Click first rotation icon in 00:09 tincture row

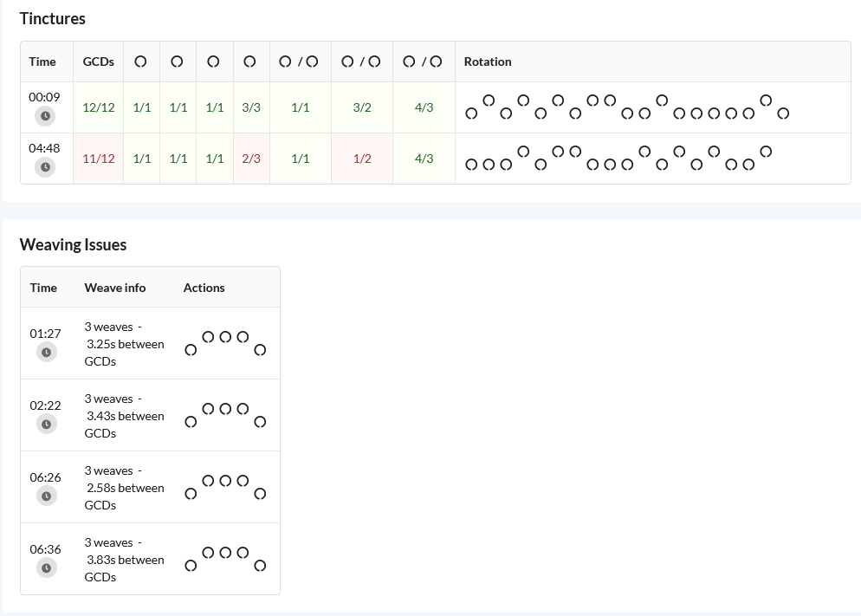(471, 113)
